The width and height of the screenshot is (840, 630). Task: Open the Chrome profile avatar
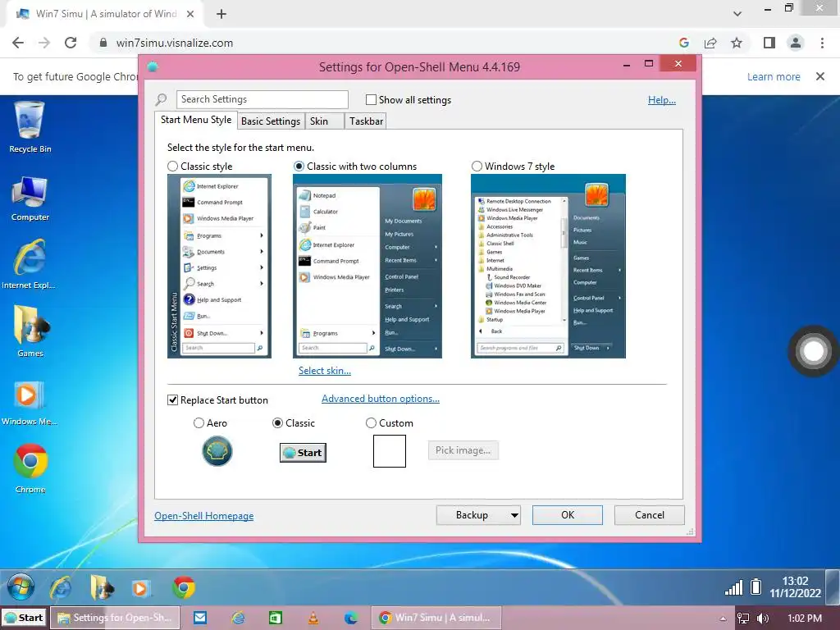point(796,43)
